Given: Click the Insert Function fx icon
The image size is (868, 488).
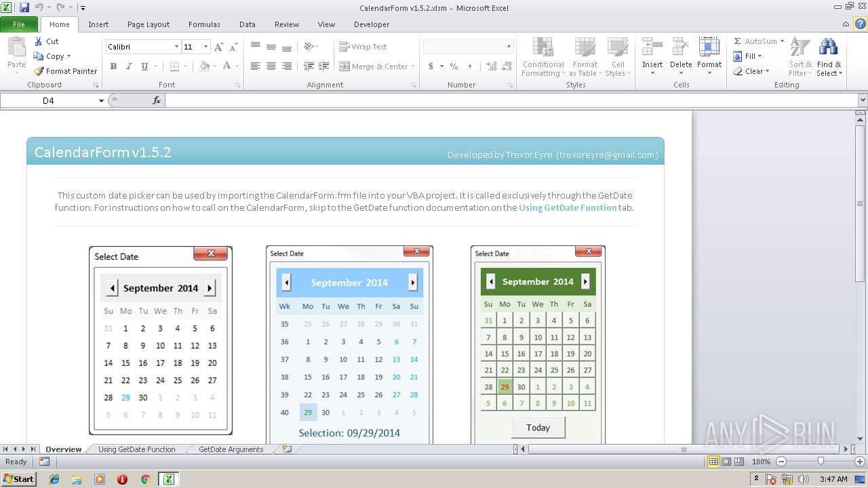Looking at the screenshot, I should (157, 100).
